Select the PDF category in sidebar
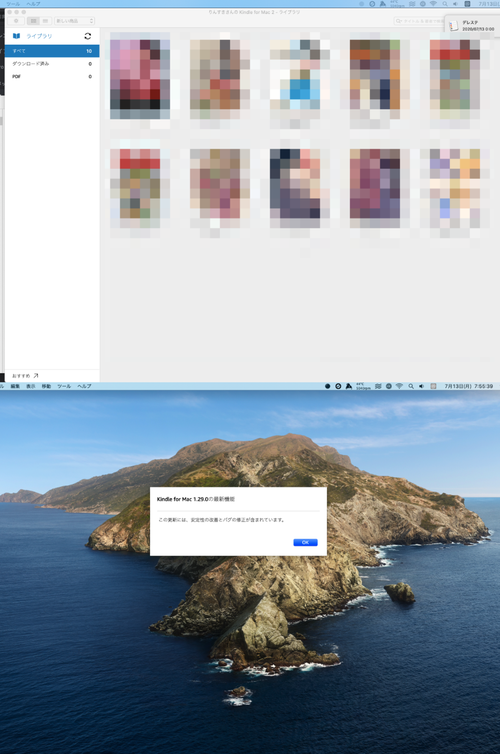This screenshot has width=500, height=754. [x=52, y=76]
